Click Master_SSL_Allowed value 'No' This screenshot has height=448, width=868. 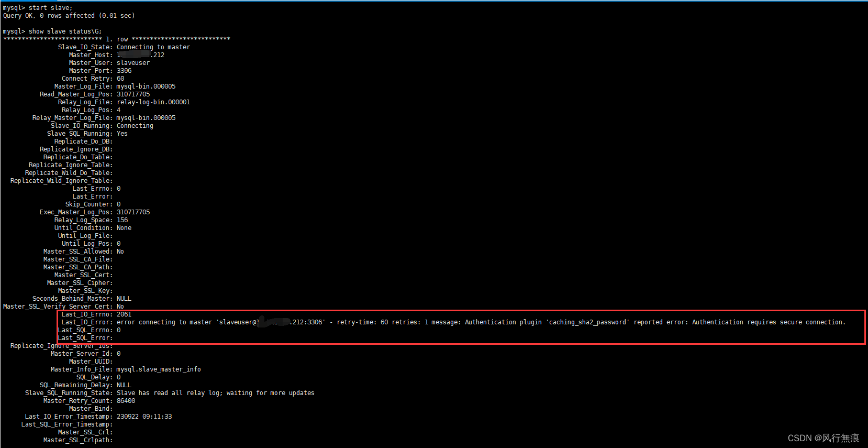pyautogui.click(x=120, y=252)
